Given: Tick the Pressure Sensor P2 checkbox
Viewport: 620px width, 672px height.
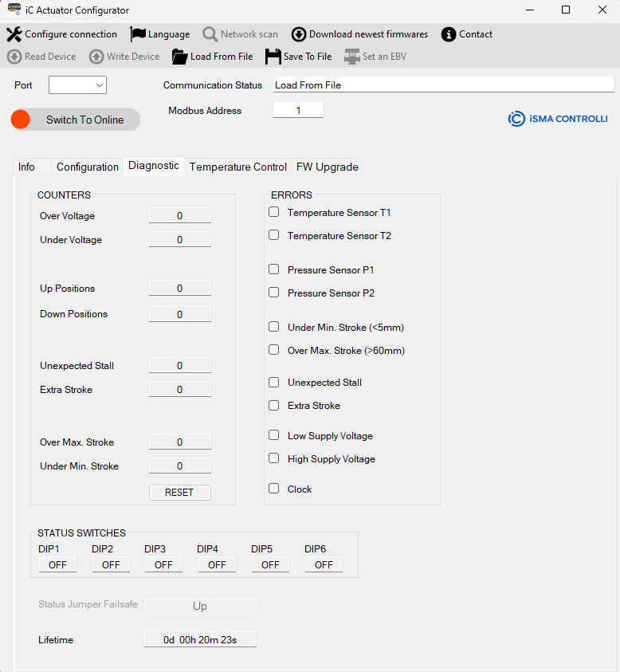Looking at the screenshot, I should coord(274,293).
